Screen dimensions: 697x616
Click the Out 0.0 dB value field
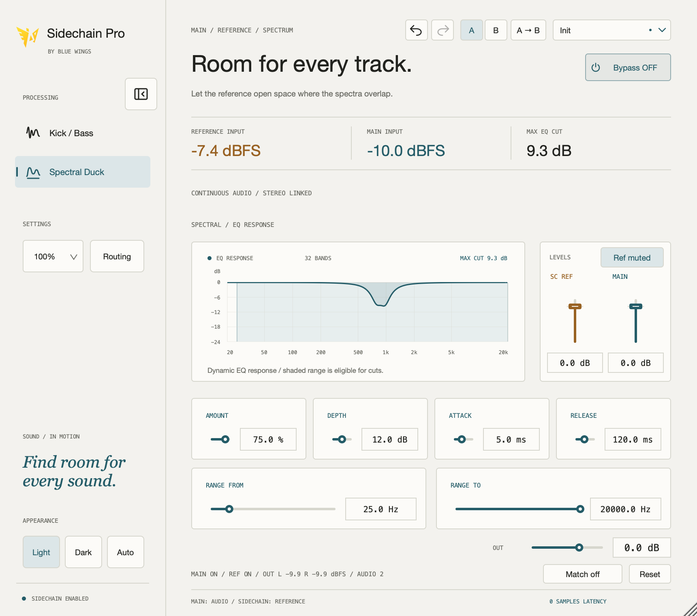click(x=642, y=548)
